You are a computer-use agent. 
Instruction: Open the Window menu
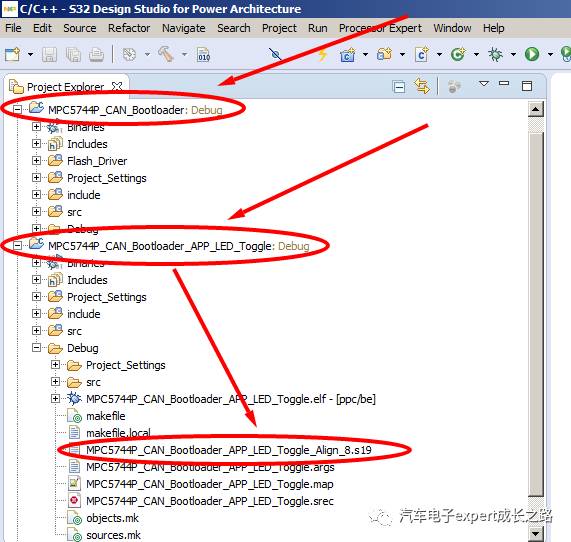coord(452,28)
